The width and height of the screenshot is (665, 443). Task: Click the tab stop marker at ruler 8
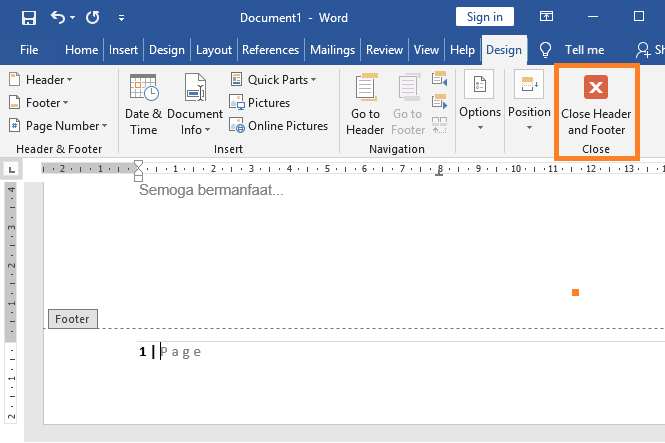[439, 173]
